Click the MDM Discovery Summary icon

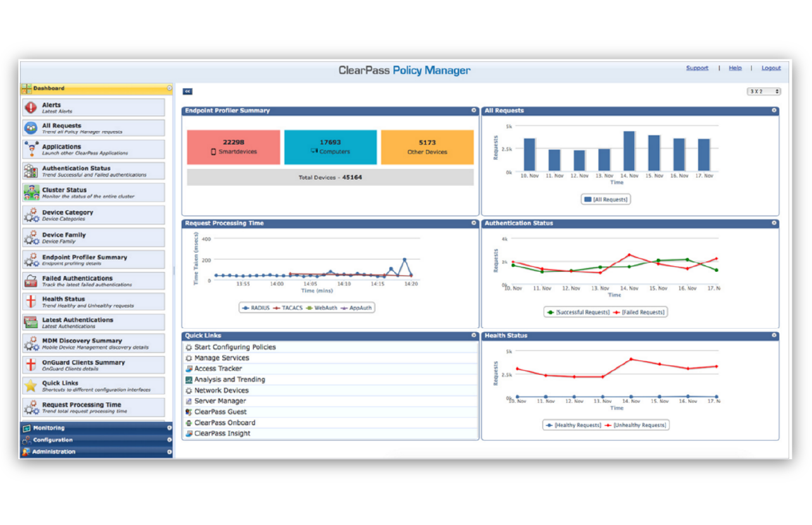[30, 343]
